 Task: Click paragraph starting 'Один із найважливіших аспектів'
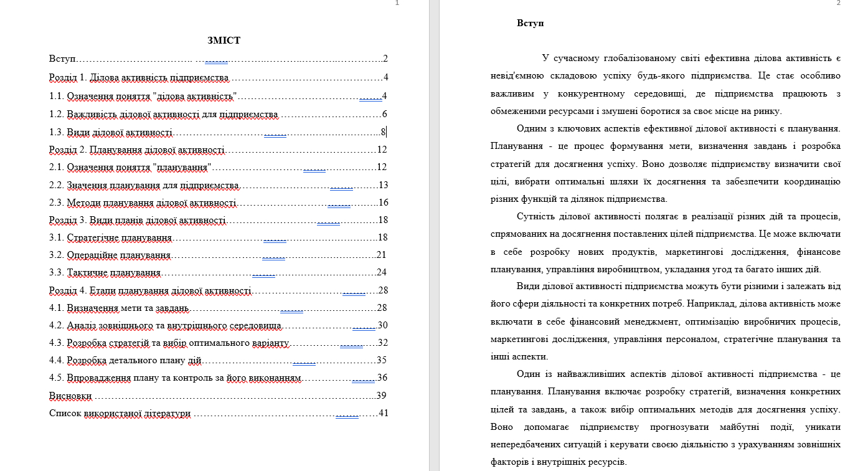pyautogui.click(x=665, y=418)
